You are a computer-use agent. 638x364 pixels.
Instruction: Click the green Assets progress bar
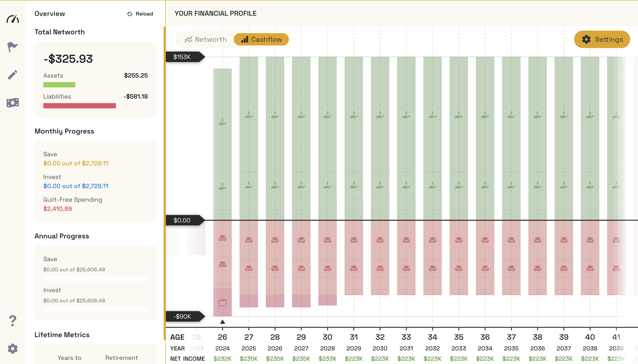tap(59, 85)
